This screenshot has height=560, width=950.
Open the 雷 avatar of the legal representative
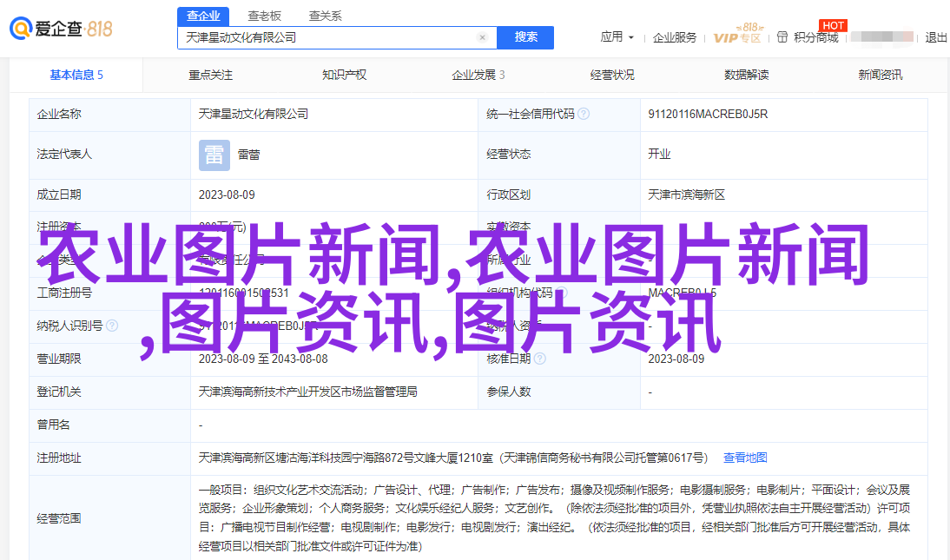pos(214,155)
